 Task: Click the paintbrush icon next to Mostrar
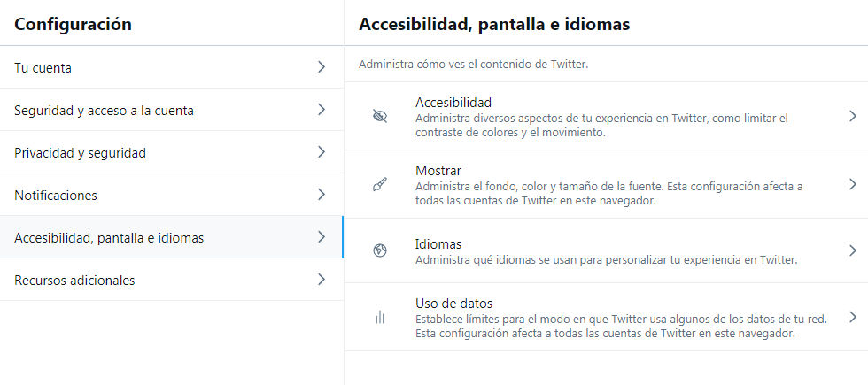coord(380,184)
